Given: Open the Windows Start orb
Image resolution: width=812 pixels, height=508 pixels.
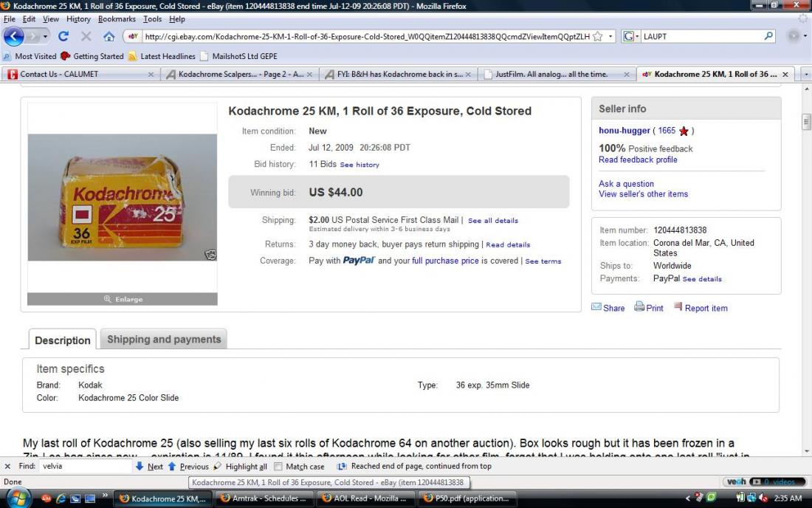Looking at the screenshot, I should [18, 498].
